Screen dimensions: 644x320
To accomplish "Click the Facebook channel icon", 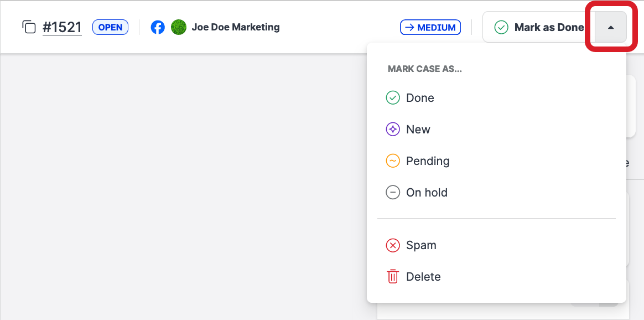I will point(158,27).
